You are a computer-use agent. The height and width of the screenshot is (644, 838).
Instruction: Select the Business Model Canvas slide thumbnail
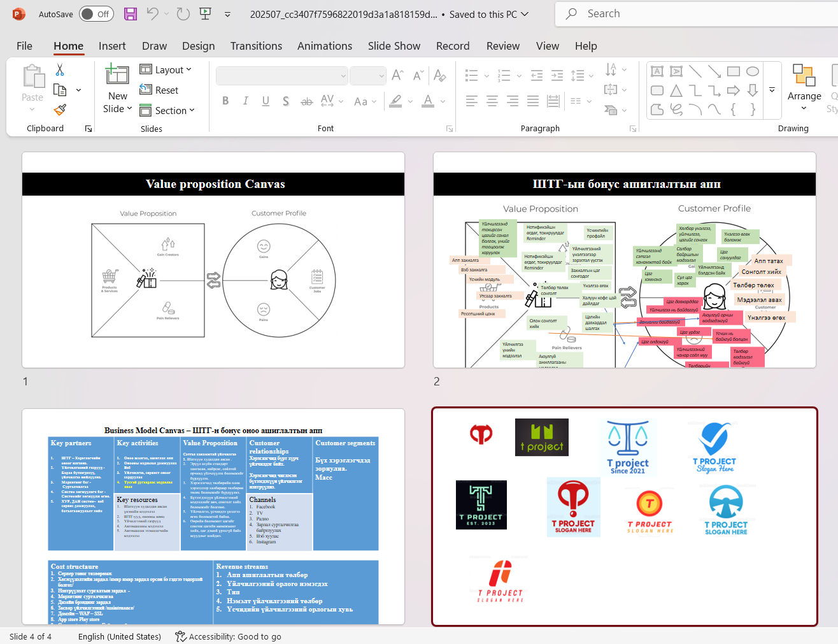click(213, 517)
